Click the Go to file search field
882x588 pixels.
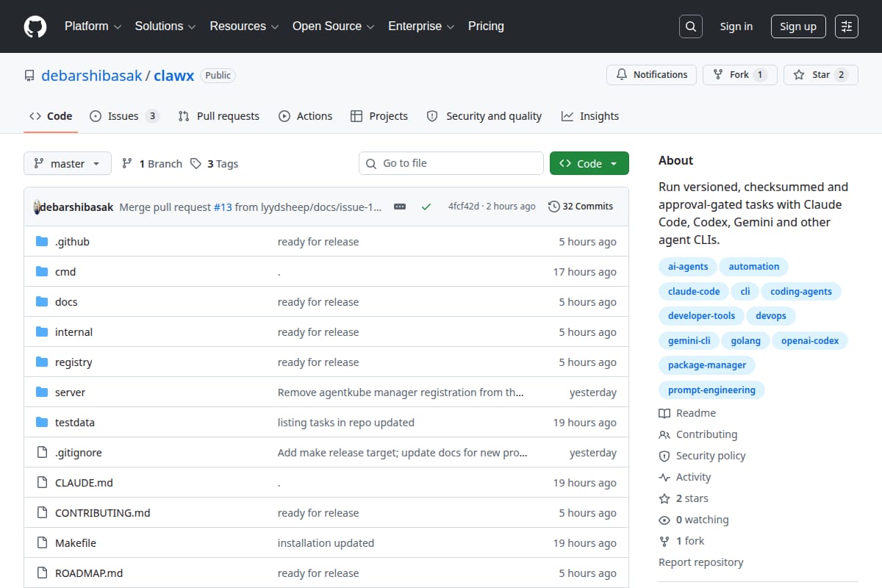point(451,163)
